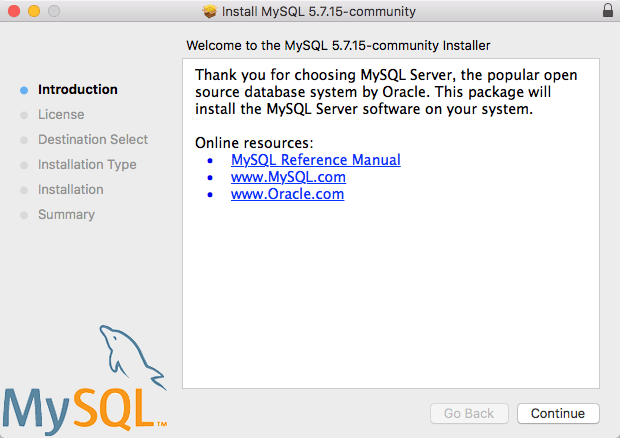Screen dimensions: 620x438
Task: Select the Installation step in sidebar
Action: [x=71, y=189]
